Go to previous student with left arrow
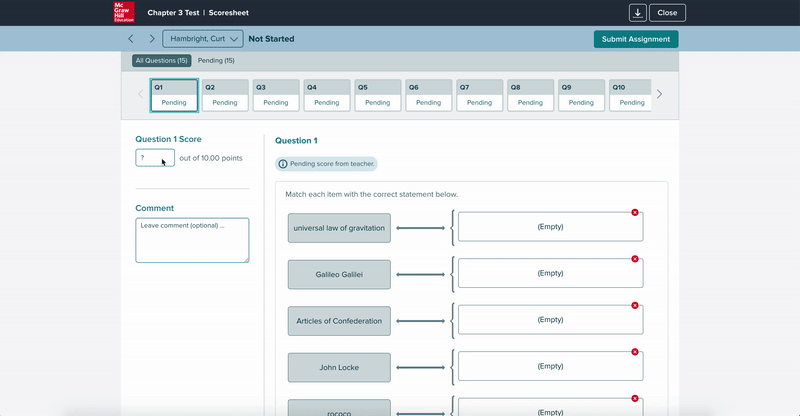 tap(131, 39)
